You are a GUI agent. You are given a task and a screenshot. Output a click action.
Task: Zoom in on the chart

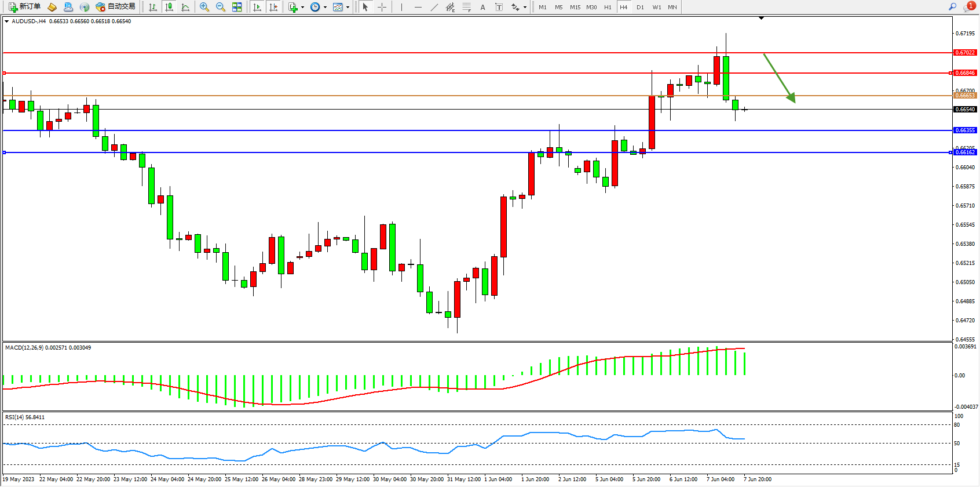(x=204, y=7)
